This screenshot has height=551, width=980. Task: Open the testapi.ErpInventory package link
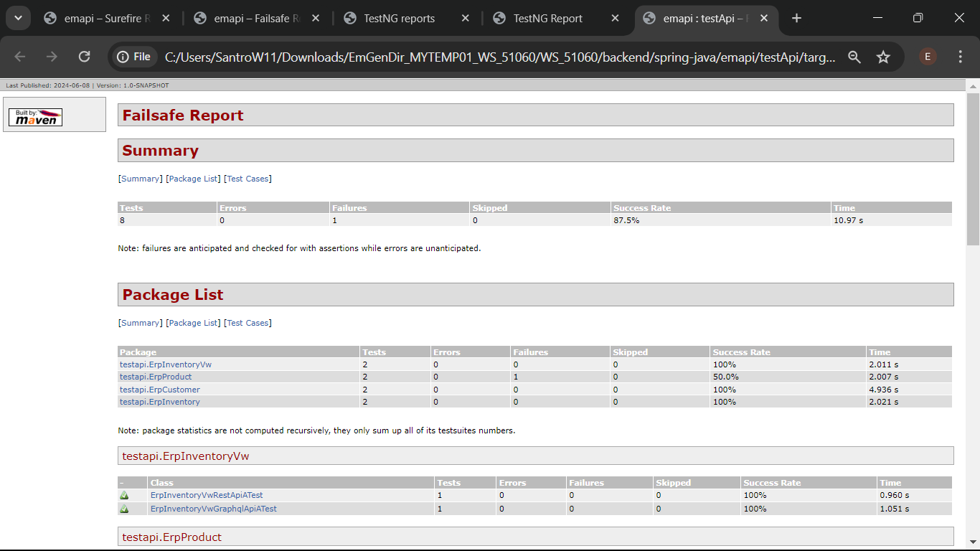[160, 402]
